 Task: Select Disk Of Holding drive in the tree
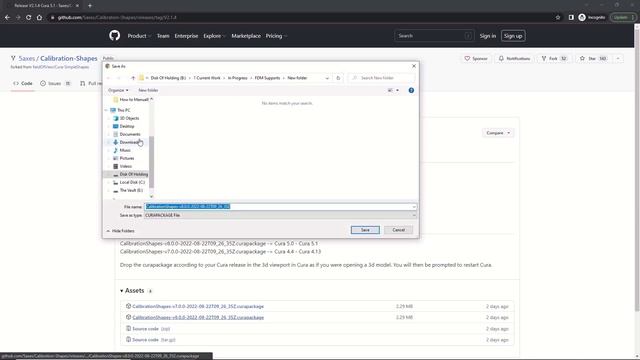(133, 174)
